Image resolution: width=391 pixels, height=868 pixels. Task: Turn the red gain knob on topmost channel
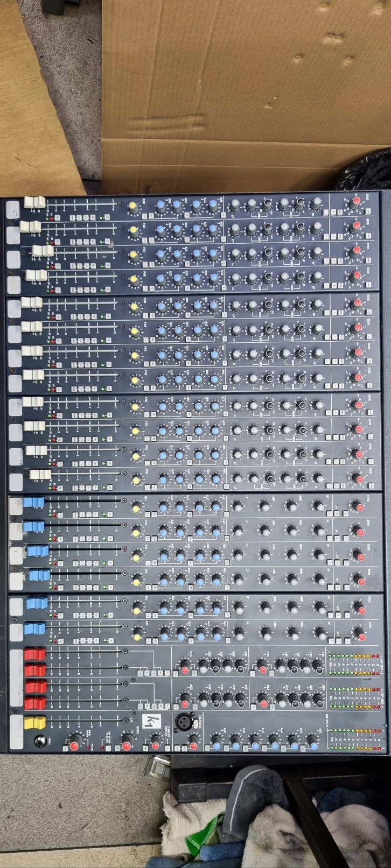(x=355, y=202)
